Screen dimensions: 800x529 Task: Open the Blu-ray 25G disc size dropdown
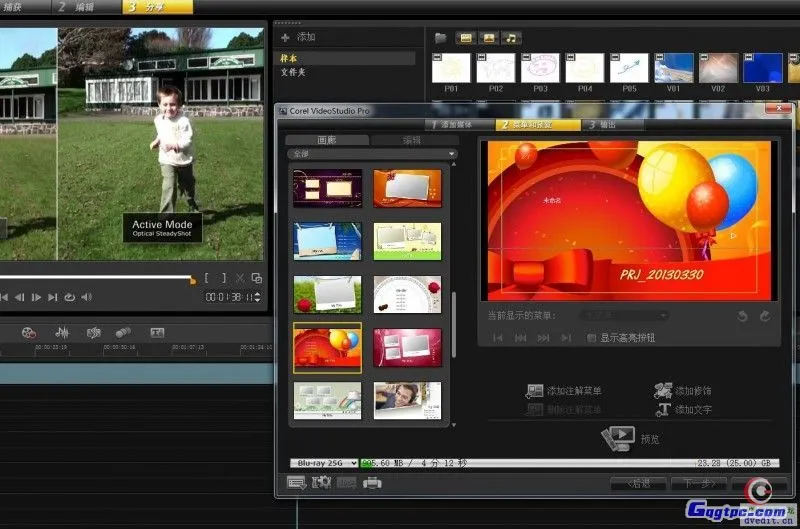coord(324,463)
